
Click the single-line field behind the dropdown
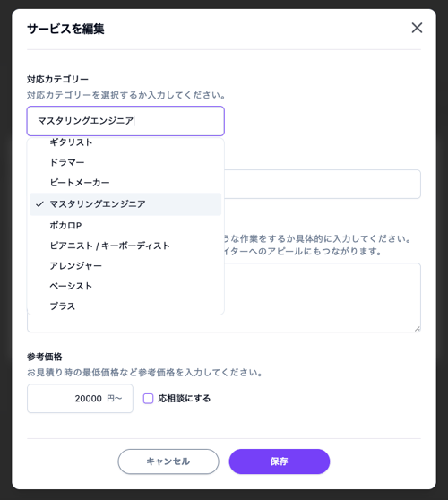click(322, 184)
